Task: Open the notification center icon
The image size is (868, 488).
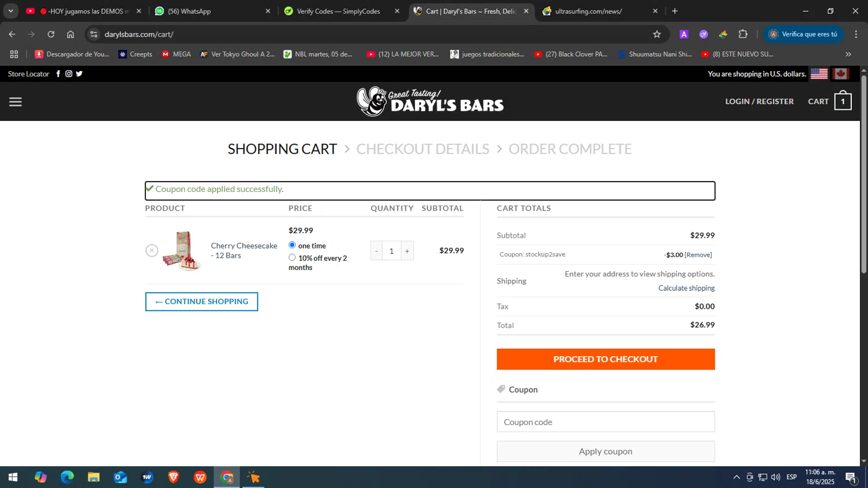Action: coord(851,478)
